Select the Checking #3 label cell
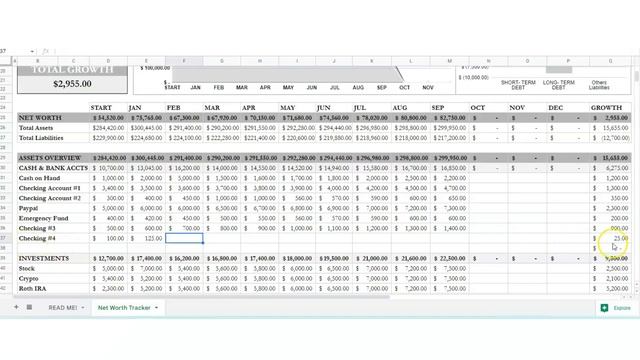The width and height of the screenshot is (640, 360). pyautogui.click(x=37, y=228)
